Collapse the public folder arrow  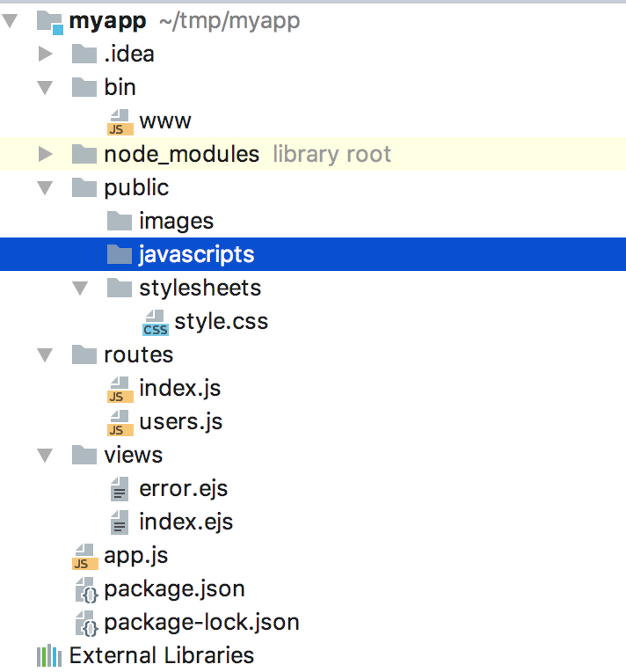coord(46,188)
